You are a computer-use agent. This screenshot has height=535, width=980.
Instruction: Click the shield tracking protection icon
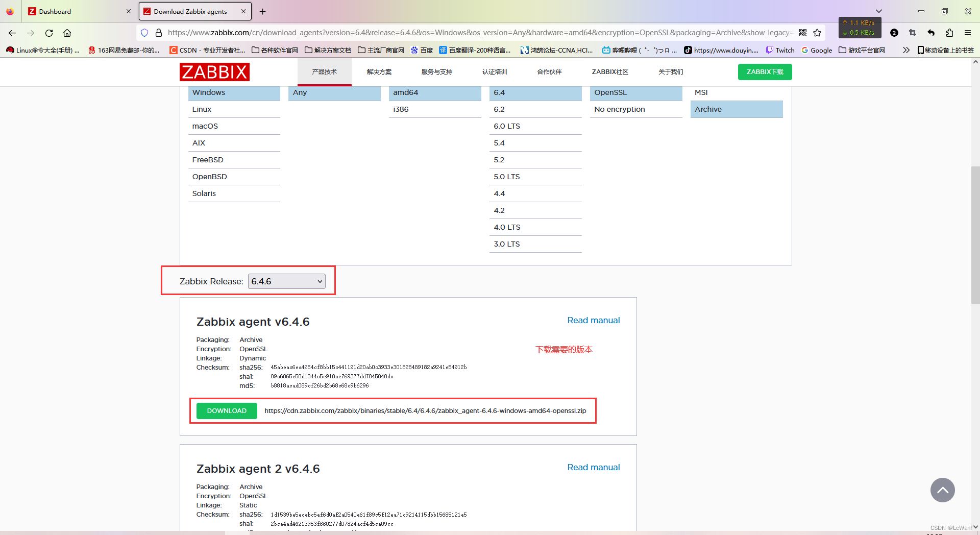[x=144, y=33]
